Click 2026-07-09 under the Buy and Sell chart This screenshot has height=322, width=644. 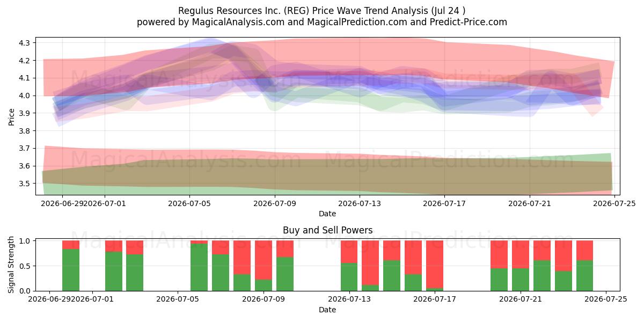point(264,299)
